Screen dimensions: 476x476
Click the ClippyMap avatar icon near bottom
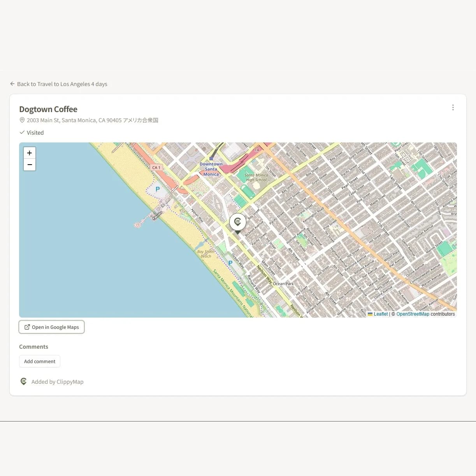tap(23, 381)
